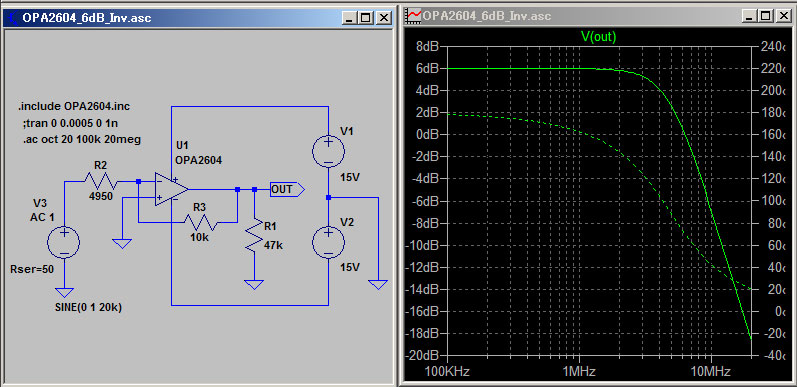Screen dimensions: 797x387
Task: Click resistor R2 labeled 4950
Action: point(101,181)
